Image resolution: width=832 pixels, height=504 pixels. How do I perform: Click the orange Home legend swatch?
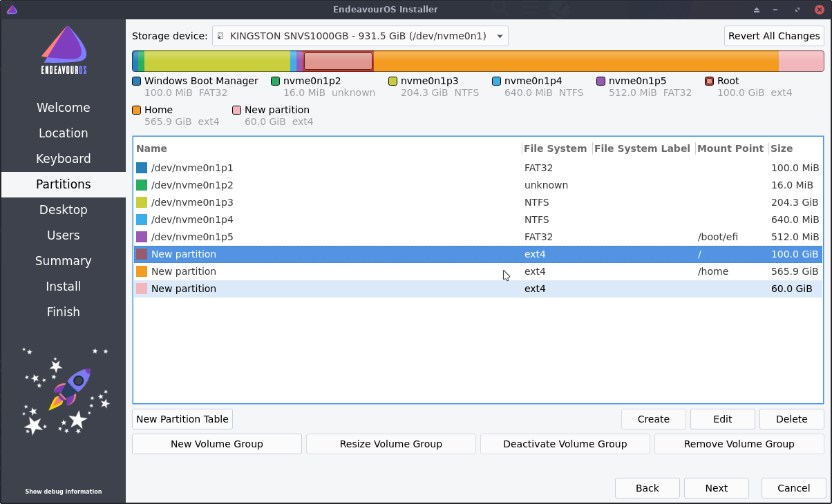(x=136, y=110)
